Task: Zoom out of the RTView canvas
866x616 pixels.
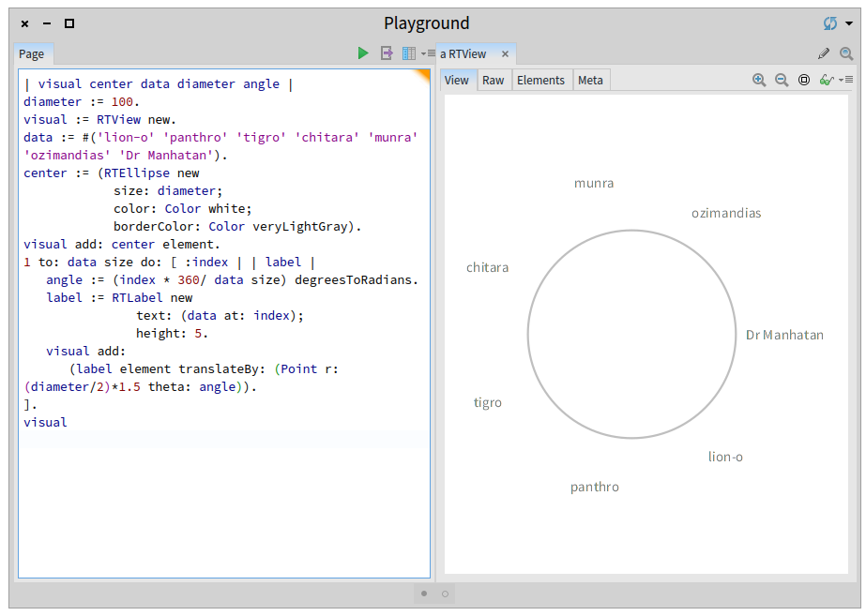Action: click(782, 80)
